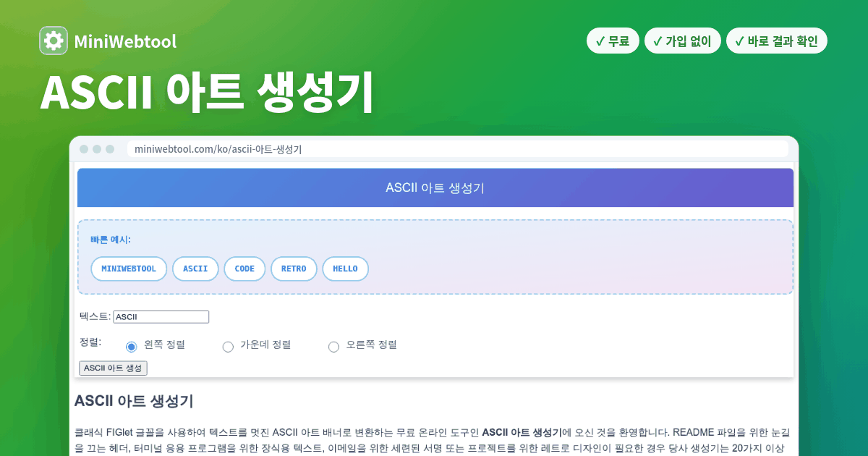Click the 바로 결과 확인 badge
The height and width of the screenshot is (456, 868).
coord(776,41)
